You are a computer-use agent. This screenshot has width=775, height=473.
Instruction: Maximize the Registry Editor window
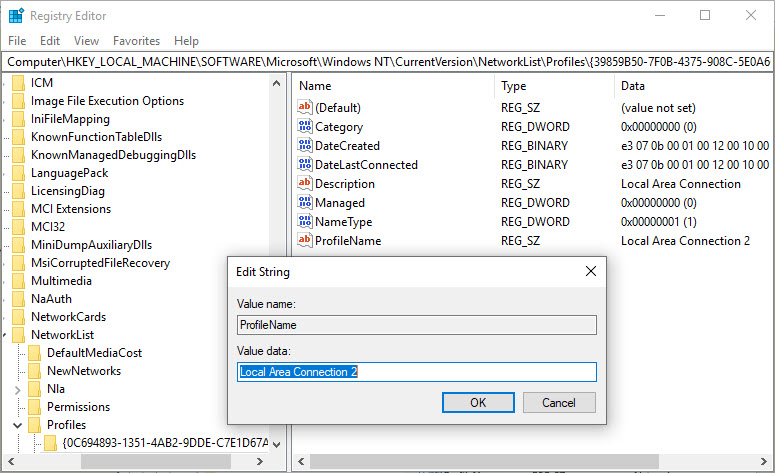(x=705, y=15)
